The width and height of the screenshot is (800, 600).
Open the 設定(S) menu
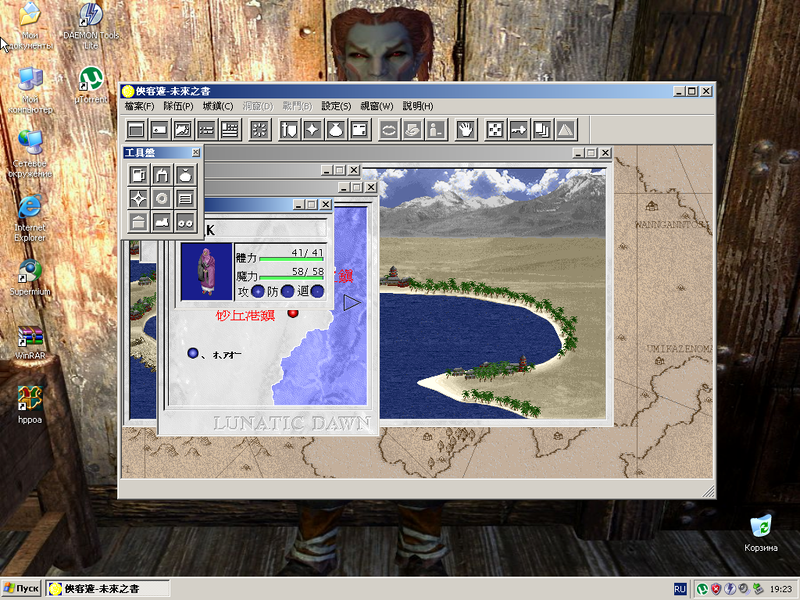coord(336,106)
